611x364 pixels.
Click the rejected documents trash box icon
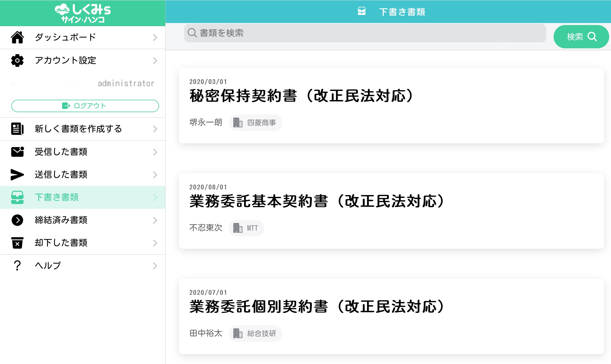point(17,243)
